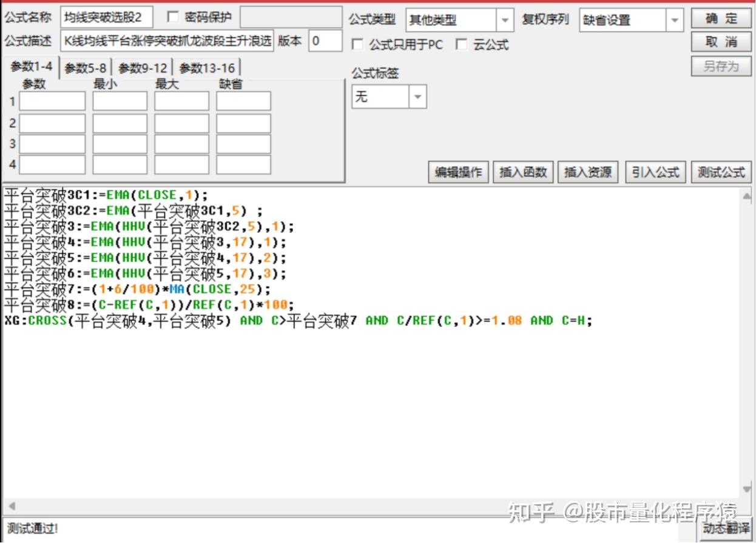Click the 编辑操作 button
This screenshot has width=756, height=543.
click(x=459, y=172)
